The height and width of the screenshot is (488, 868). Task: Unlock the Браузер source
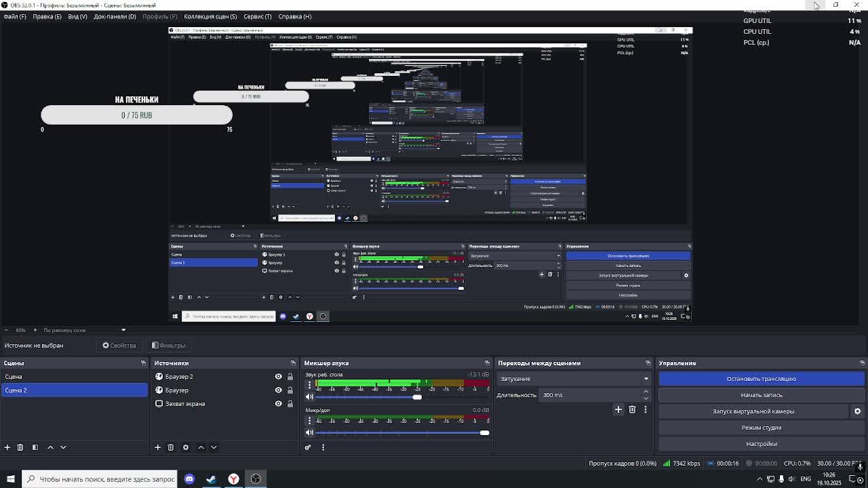[x=290, y=390]
